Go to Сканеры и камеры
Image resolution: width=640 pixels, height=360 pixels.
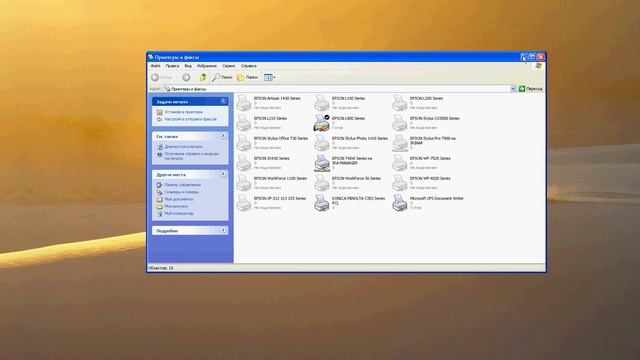(182, 192)
